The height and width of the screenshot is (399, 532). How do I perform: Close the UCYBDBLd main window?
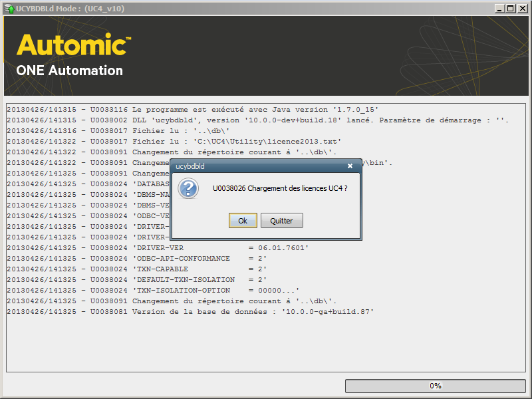coord(523,9)
